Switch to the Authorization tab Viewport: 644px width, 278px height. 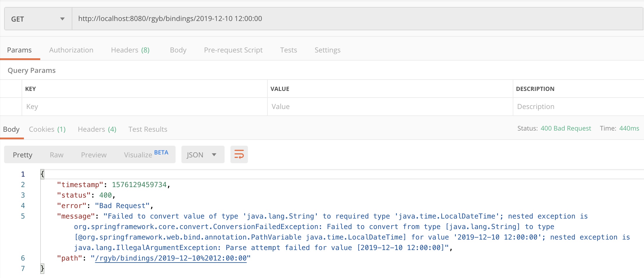71,50
